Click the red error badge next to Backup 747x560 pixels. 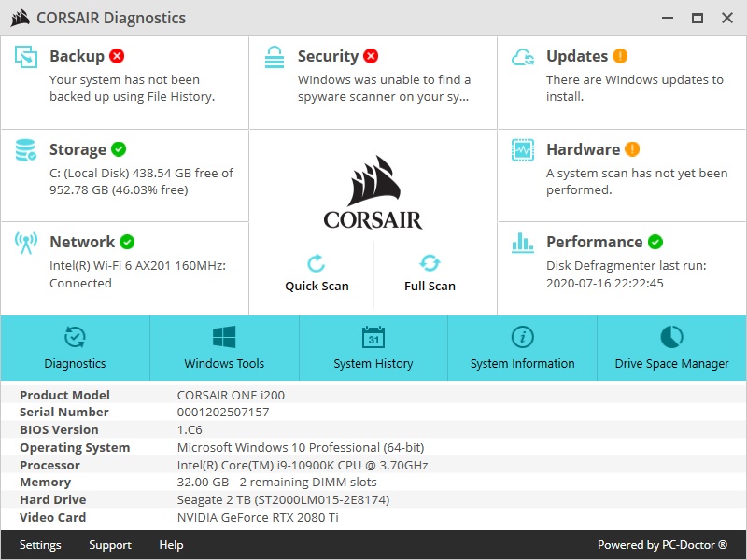[x=117, y=56]
